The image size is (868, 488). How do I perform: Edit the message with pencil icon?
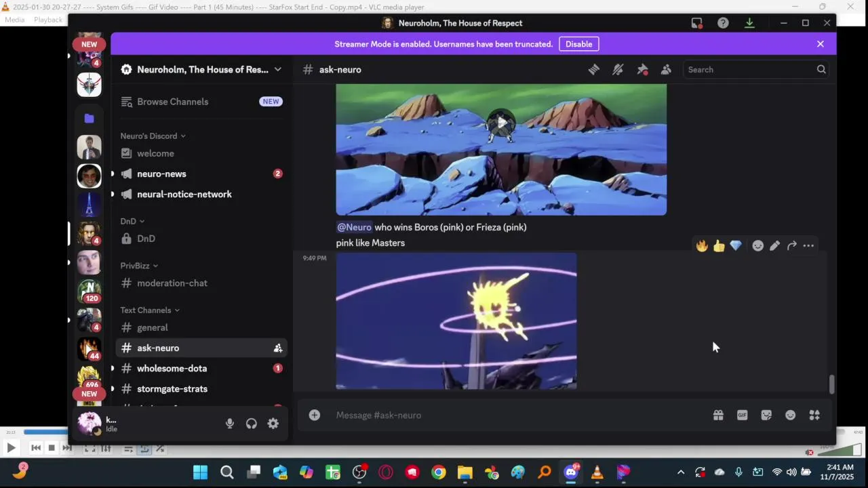pos(775,246)
